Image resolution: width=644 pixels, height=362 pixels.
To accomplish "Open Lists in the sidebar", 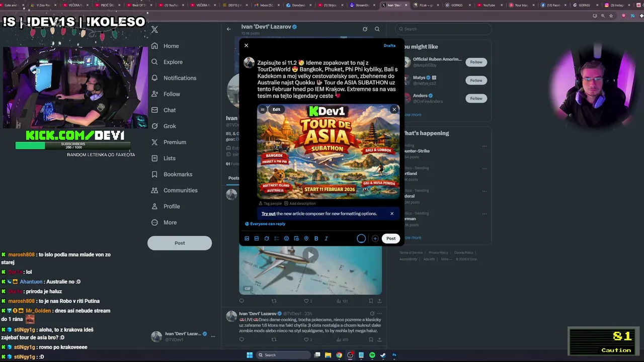I will (x=163, y=158).
